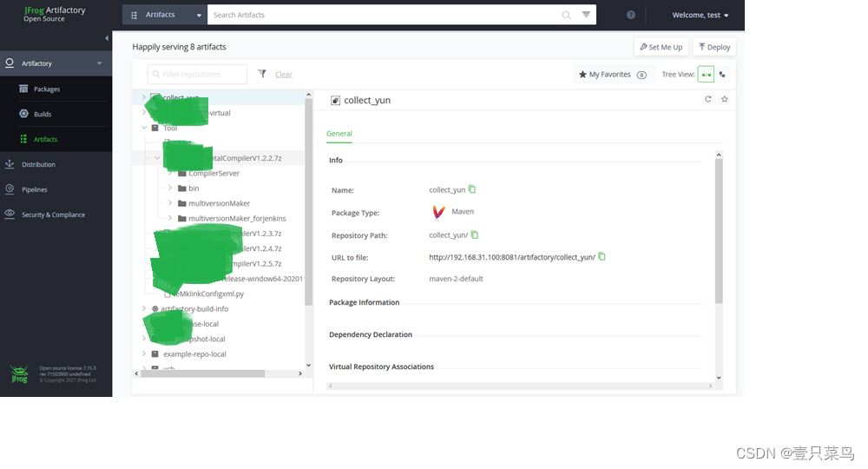868x469 pixels.
Task: Refresh the collect_yun repository view
Action: click(x=707, y=99)
